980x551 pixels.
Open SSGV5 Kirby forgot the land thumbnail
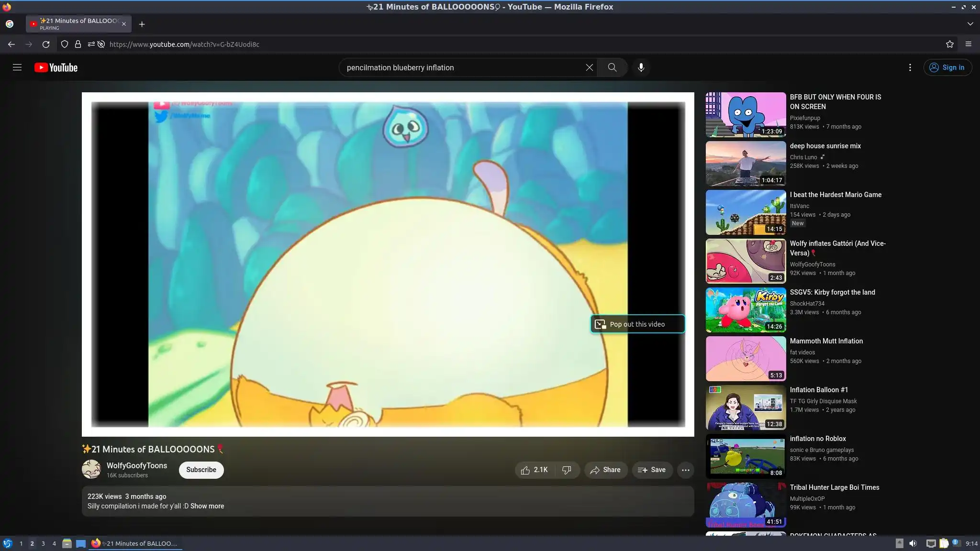746,309
